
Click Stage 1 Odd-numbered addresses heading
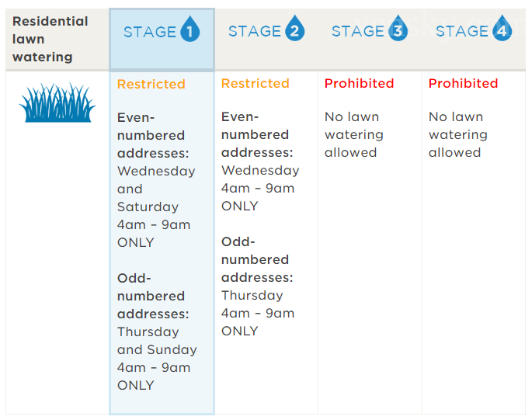point(153,296)
